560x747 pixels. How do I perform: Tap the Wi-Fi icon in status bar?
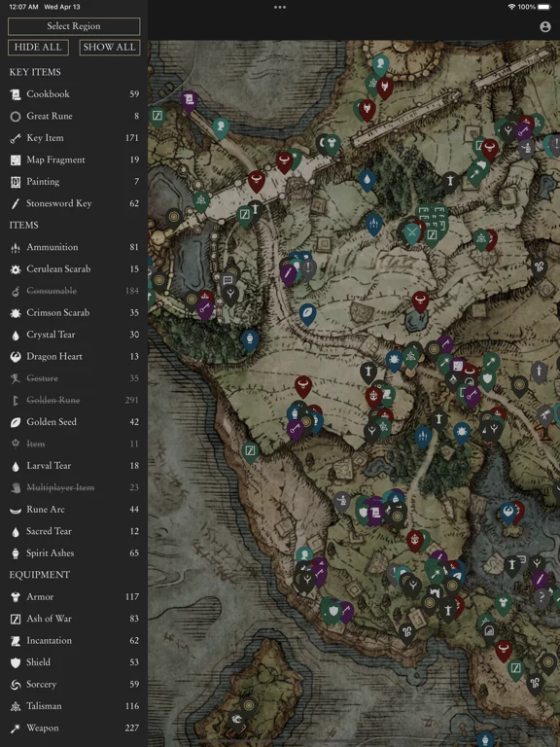[x=512, y=7]
